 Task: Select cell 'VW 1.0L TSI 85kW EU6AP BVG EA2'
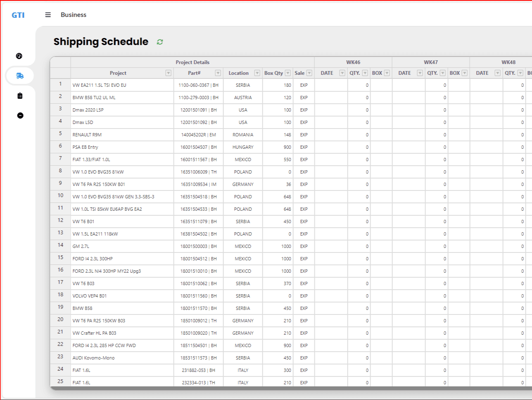pos(122,209)
